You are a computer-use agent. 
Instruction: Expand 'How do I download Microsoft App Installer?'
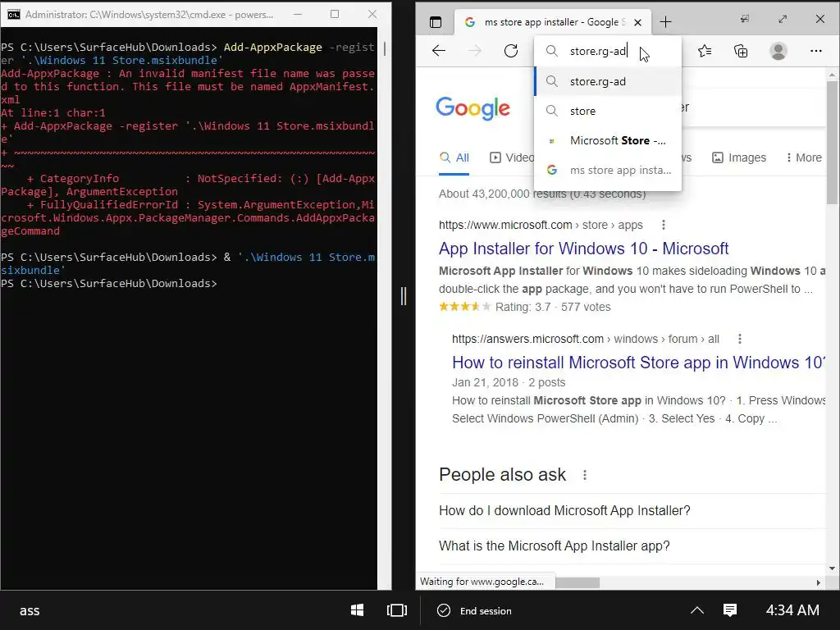point(632,510)
